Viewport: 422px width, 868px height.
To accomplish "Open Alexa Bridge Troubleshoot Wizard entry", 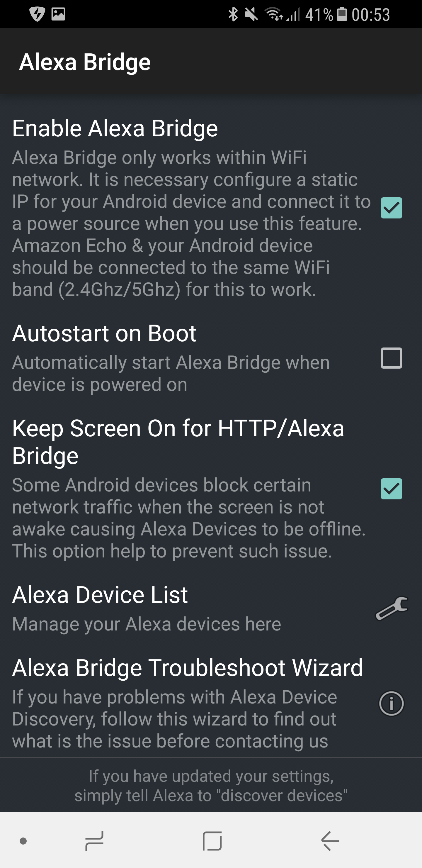I will click(187, 668).
